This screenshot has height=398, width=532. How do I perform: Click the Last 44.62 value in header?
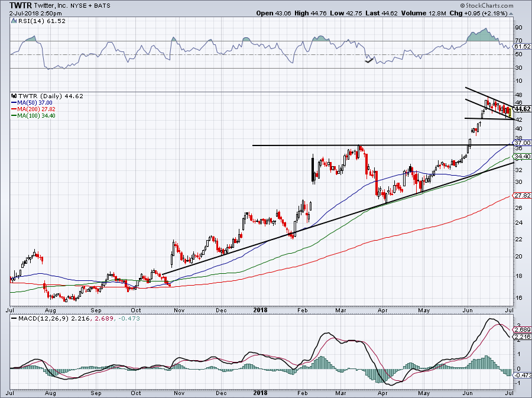coord(382,13)
